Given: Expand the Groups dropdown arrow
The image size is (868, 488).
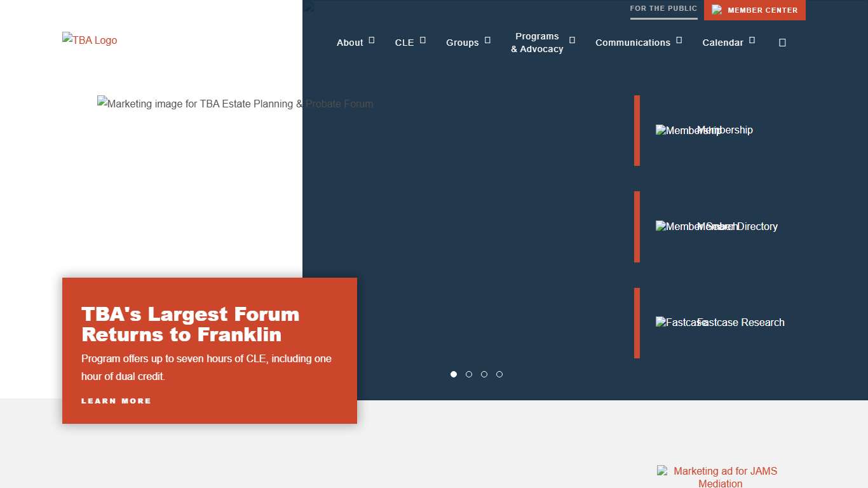Looking at the screenshot, I should pyautogui.click(x=487, y=41).
